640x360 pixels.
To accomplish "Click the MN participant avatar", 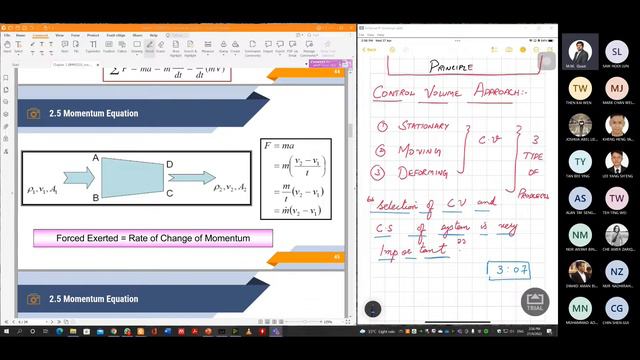I will (x=580, y=309).
